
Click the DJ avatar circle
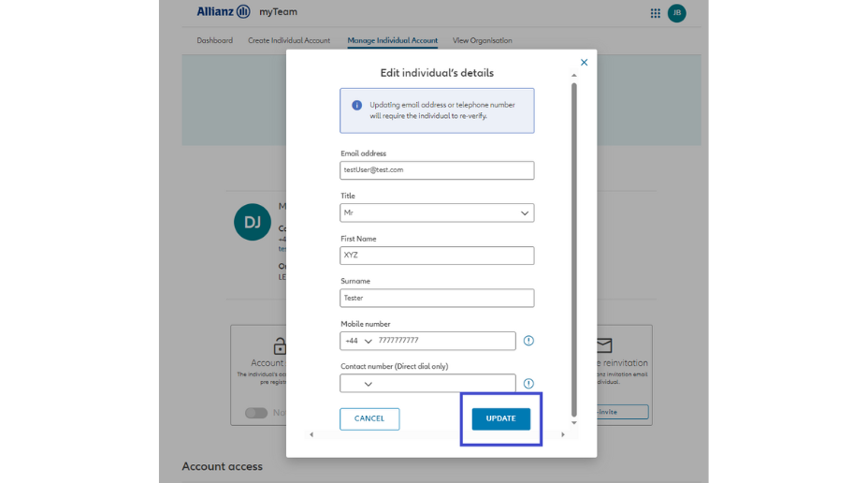(253, 222)
